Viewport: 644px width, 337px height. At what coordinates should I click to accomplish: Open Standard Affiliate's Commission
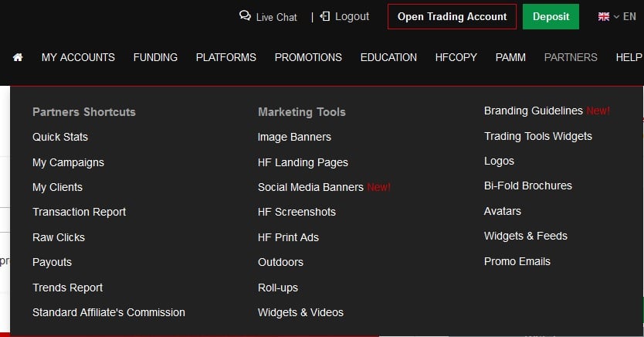[x=109, y=312]
